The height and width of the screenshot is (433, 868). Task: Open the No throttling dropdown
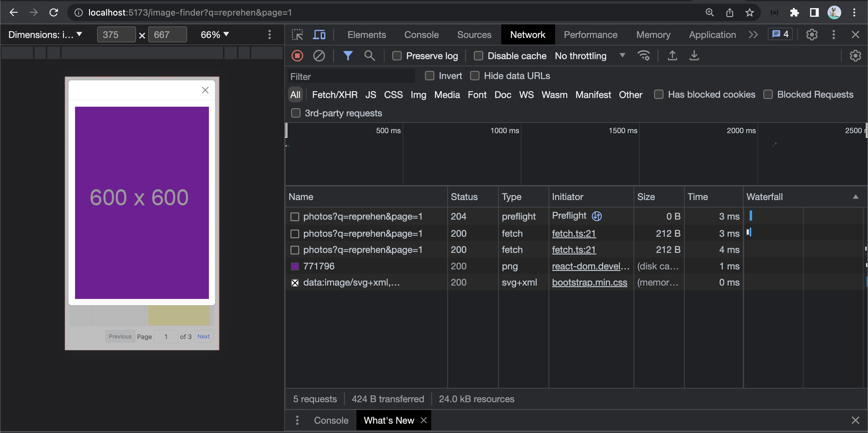coord(589,56)
